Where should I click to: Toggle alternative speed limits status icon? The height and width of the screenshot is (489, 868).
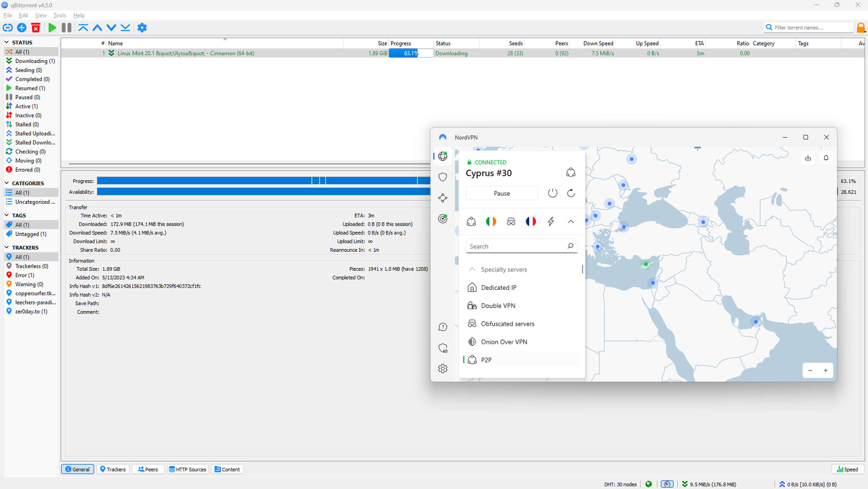pos(667,484)
